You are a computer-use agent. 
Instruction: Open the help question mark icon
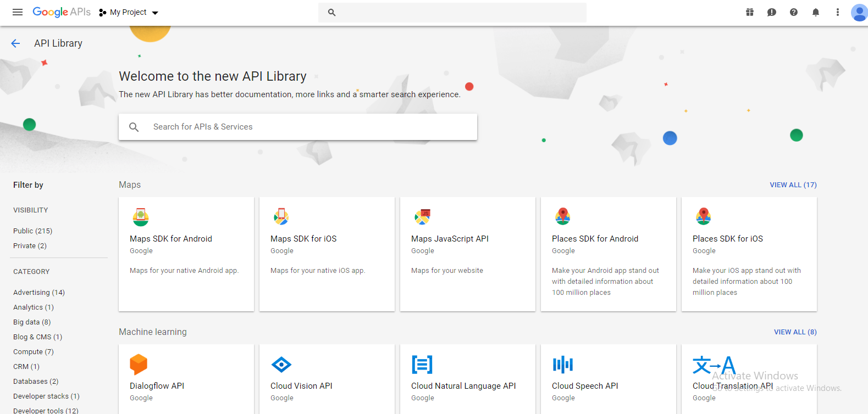pos(794,12)
